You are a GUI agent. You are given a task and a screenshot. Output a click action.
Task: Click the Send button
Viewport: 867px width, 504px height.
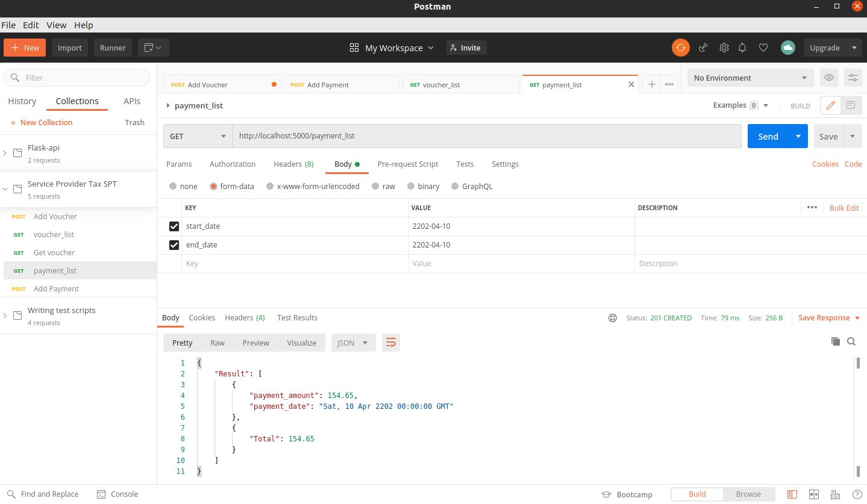point(768,136)
